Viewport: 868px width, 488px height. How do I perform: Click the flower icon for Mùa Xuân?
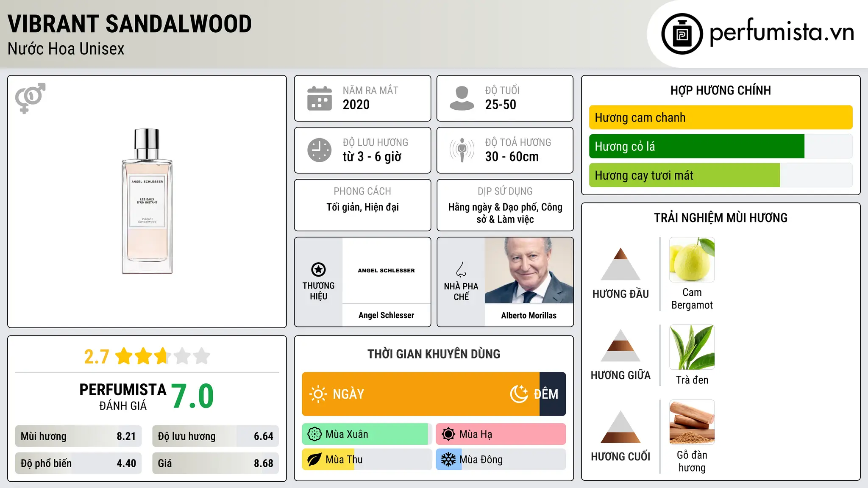click(x=314, y=434)
